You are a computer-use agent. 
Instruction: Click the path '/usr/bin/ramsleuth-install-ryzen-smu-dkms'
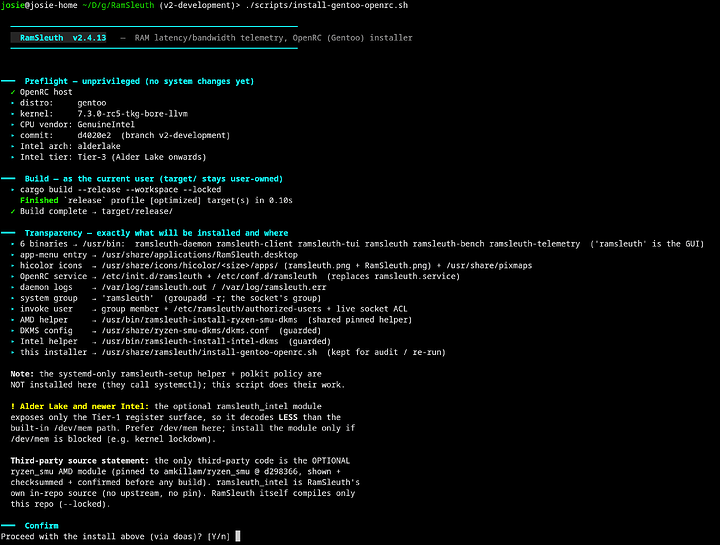[200, 320]
